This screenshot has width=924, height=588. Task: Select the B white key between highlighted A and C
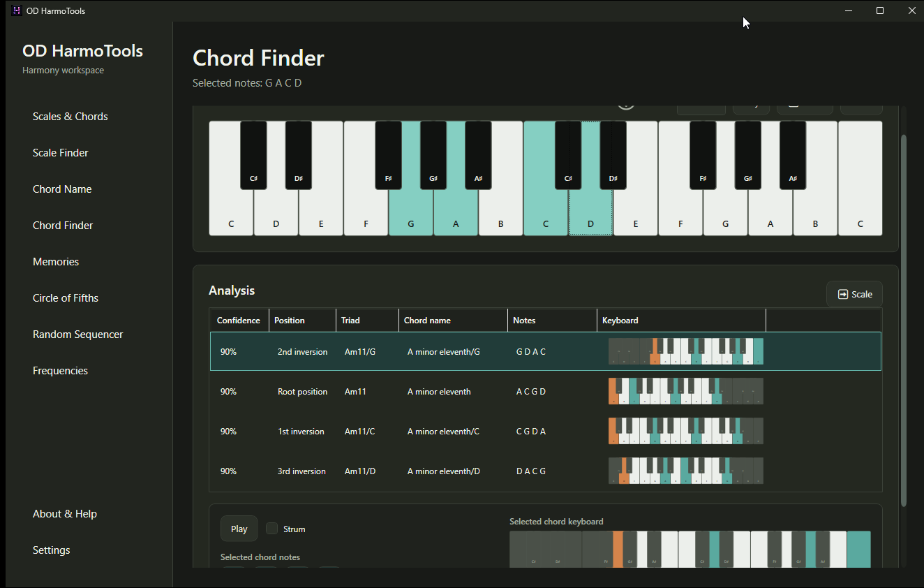tap(500, 213)
